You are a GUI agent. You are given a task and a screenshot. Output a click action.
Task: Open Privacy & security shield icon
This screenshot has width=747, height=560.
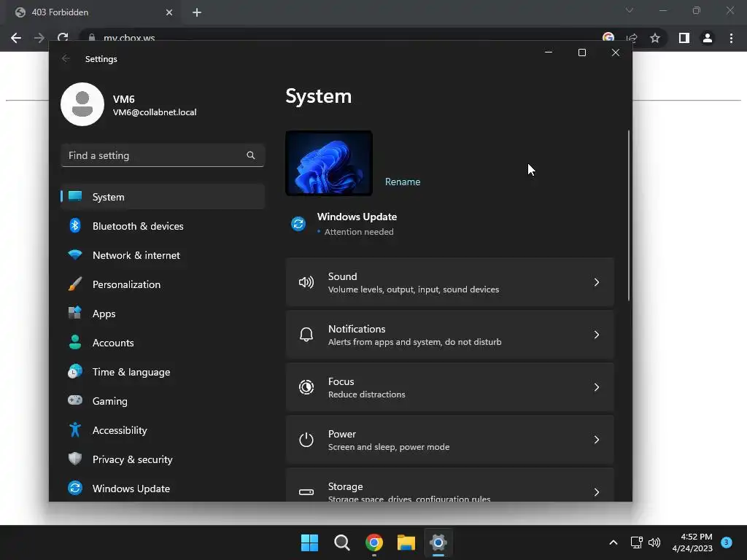coord(75,459)
